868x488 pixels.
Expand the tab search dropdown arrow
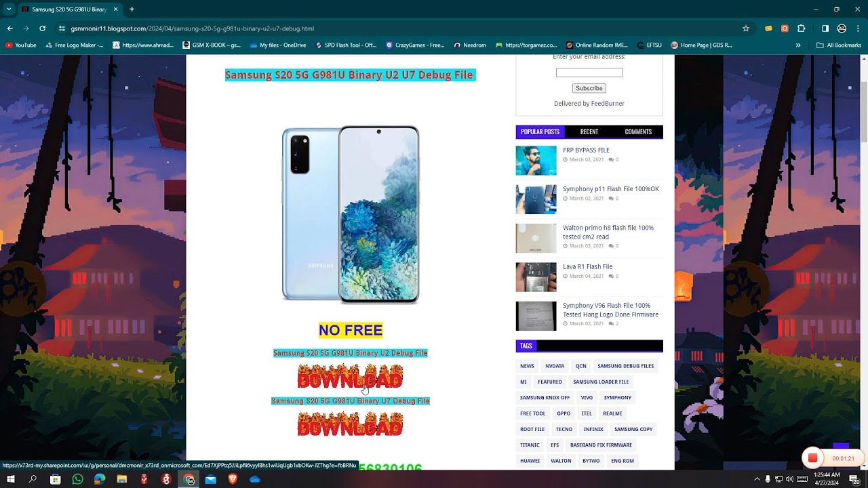click(x=9, y=9)
